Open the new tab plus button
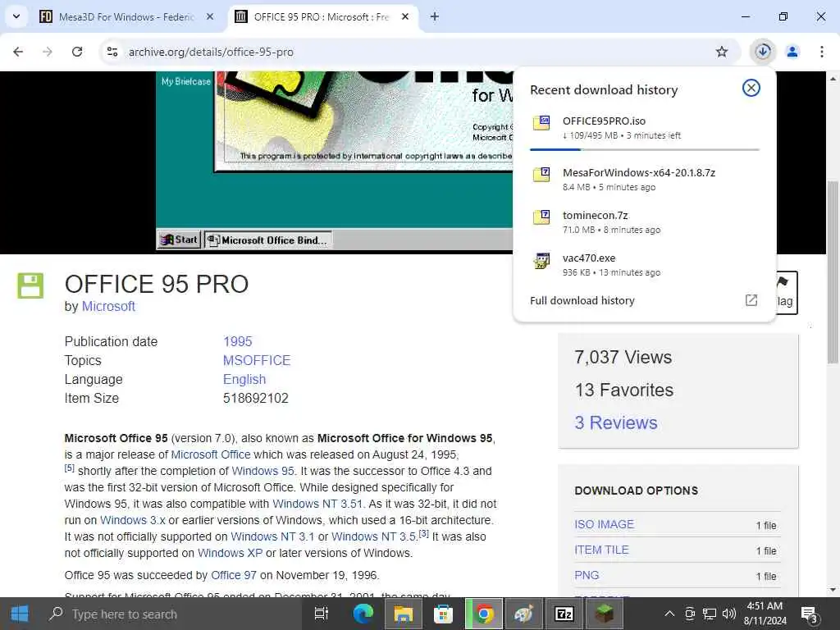The image size is (840, 630). [x=435, y=16]
